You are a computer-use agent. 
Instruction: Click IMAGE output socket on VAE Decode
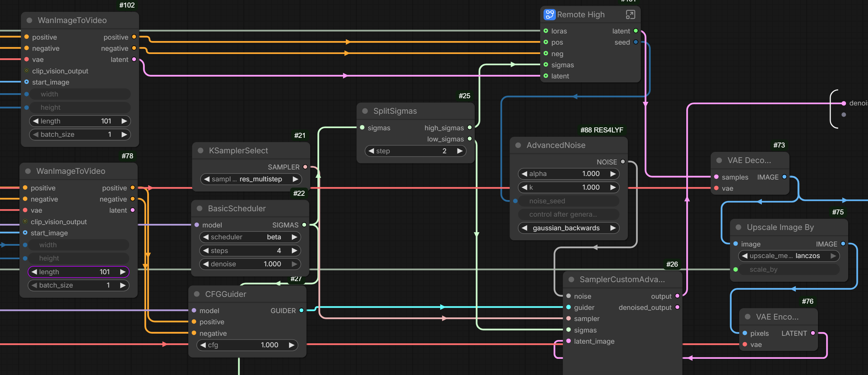point(785,177)
